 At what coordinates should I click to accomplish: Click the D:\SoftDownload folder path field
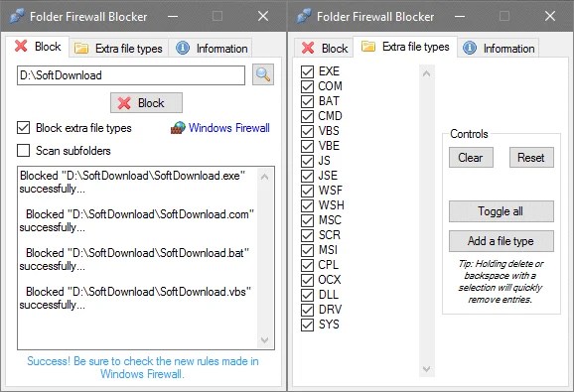pyautogui.click(x=131, y=75)
